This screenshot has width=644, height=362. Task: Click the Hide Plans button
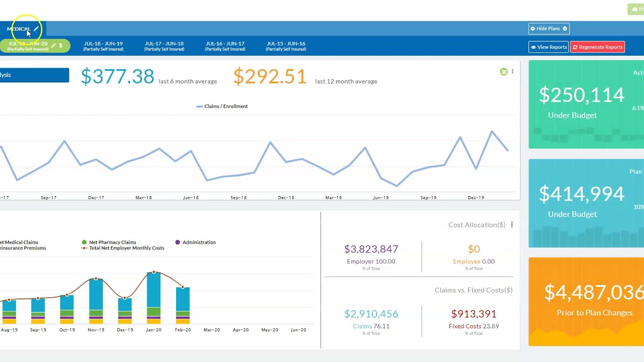tap(549, 29)
